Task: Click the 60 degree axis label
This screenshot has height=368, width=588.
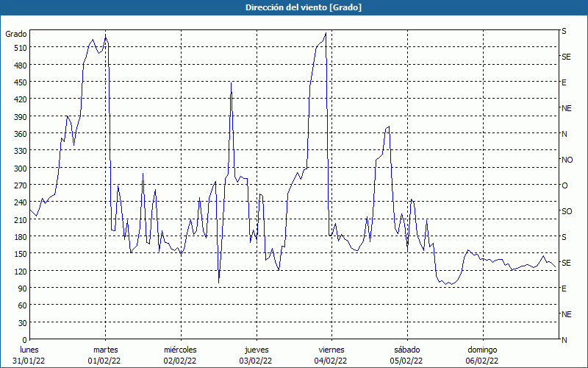Action: (23, 305)
